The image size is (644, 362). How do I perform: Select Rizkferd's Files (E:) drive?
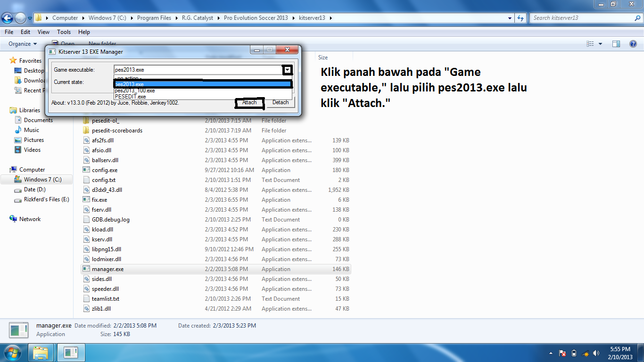[46, 199]
